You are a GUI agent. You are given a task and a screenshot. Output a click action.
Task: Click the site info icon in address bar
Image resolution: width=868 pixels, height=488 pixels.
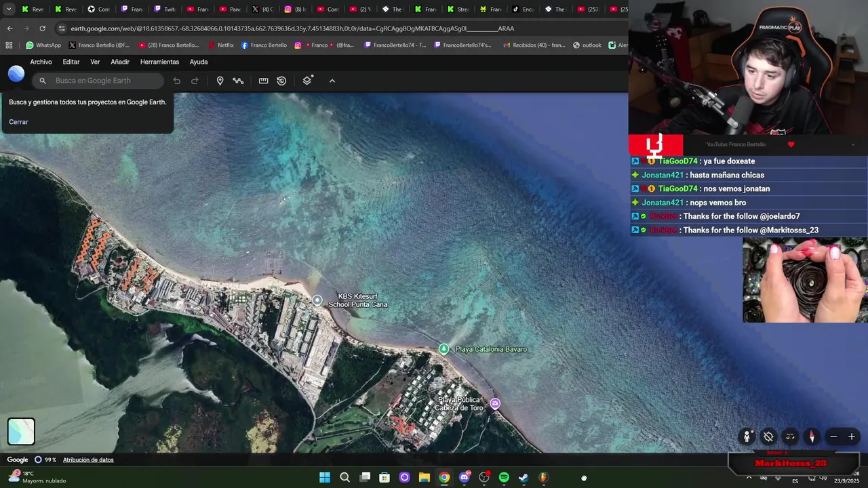[62, 28]
